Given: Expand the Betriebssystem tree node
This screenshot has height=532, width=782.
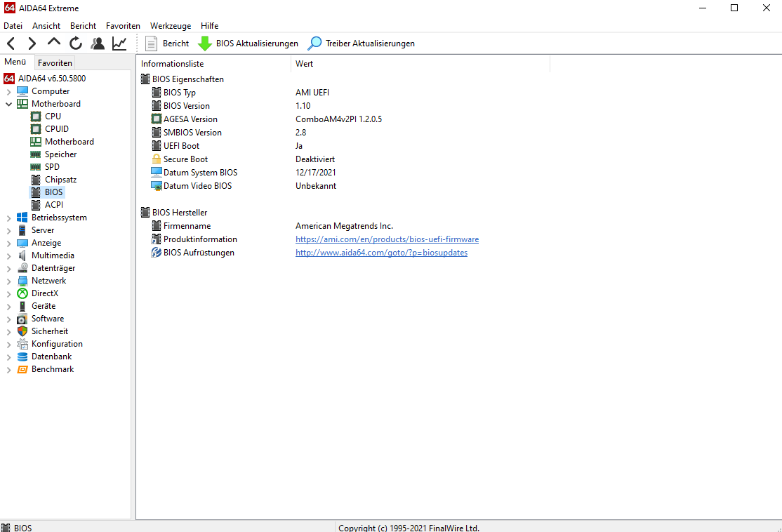Looking at the screenshot, I should pos(9,218).
